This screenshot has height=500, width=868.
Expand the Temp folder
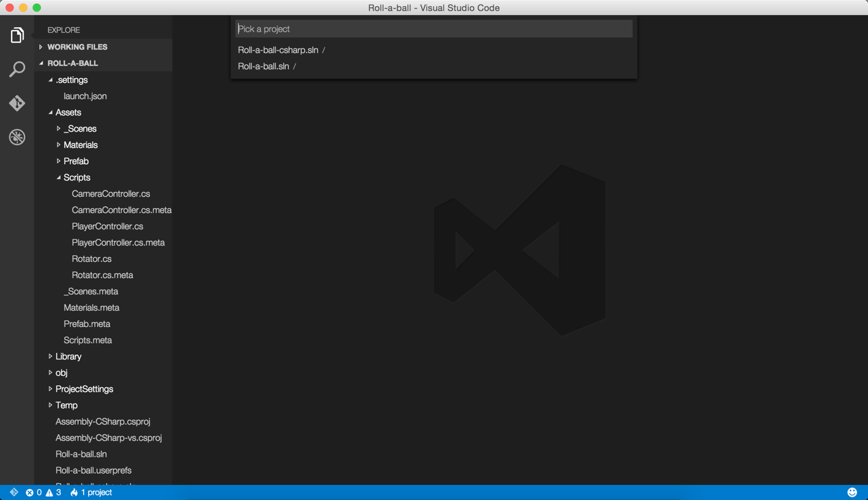point(103,406)
